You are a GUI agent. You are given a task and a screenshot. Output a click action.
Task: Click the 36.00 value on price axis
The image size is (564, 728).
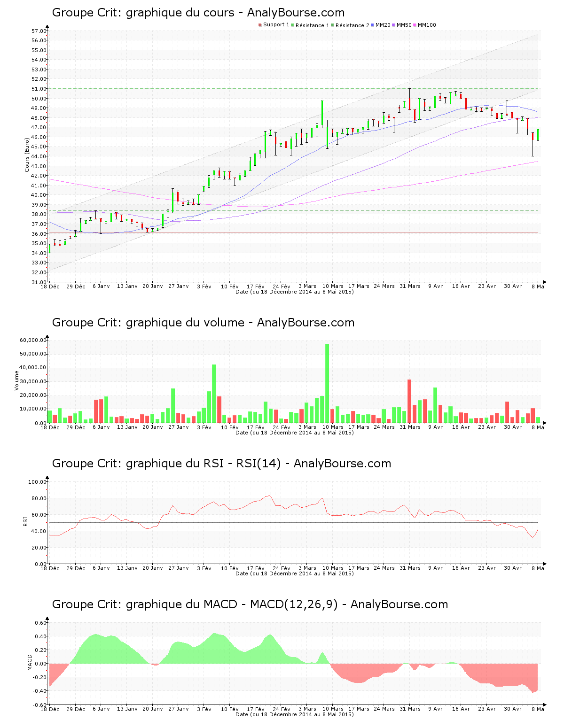click(x=39, y=234)
